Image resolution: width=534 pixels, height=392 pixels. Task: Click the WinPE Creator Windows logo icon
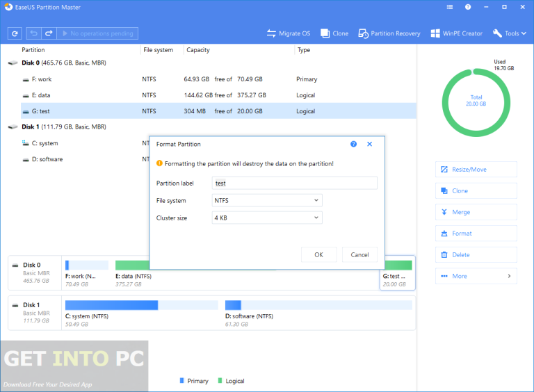pyautogui.click(x=435, y=33)
